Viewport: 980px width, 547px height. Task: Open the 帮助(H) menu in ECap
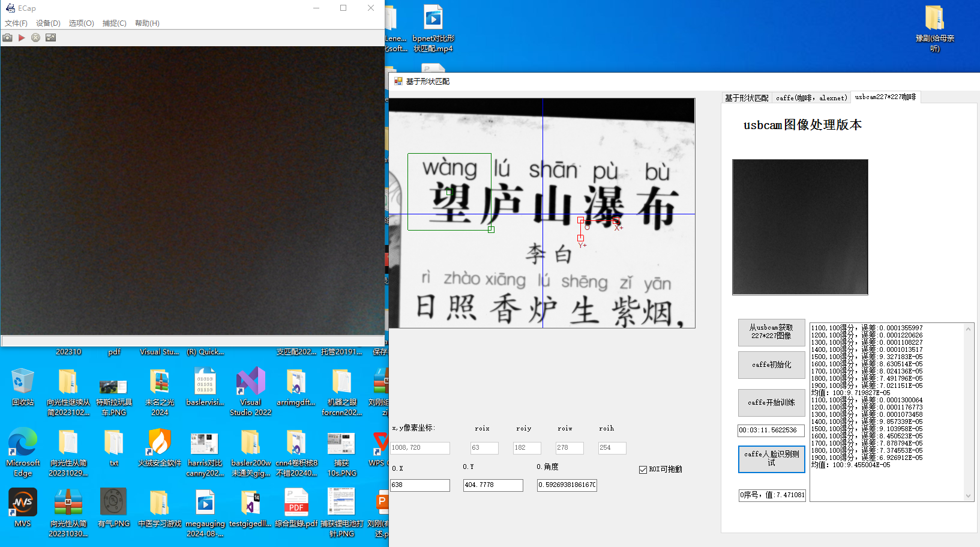tap(147, 23)
